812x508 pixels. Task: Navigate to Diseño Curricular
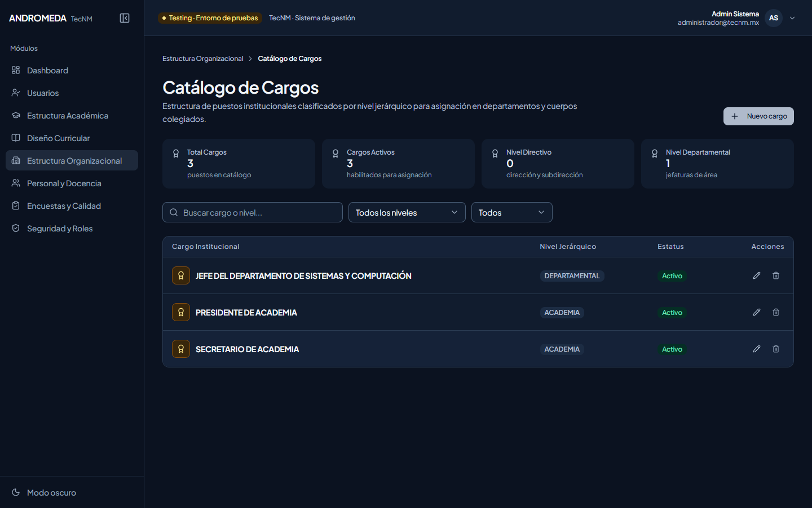[x=72, y=138]
